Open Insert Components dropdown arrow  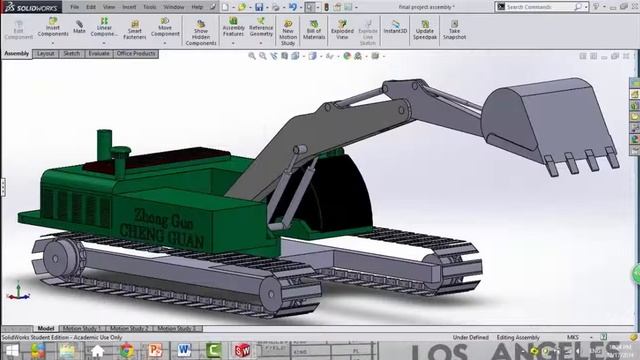point(53,43)
